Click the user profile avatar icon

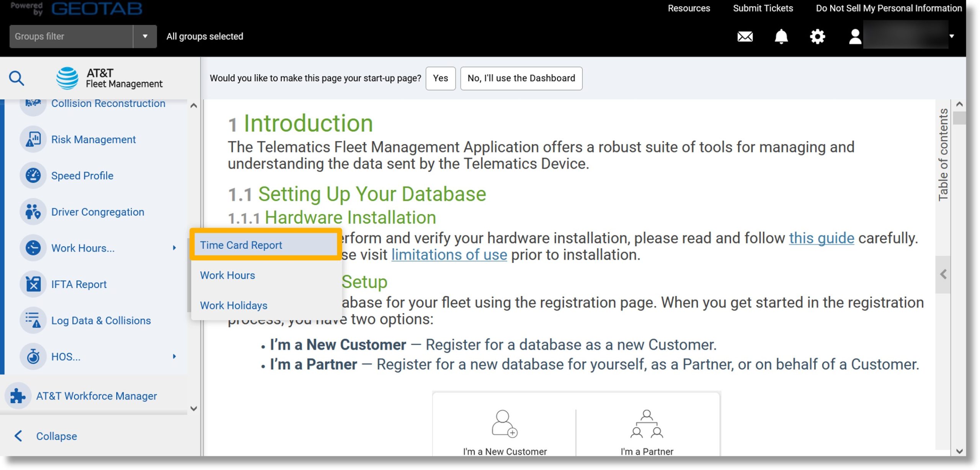tap(855, 37)
